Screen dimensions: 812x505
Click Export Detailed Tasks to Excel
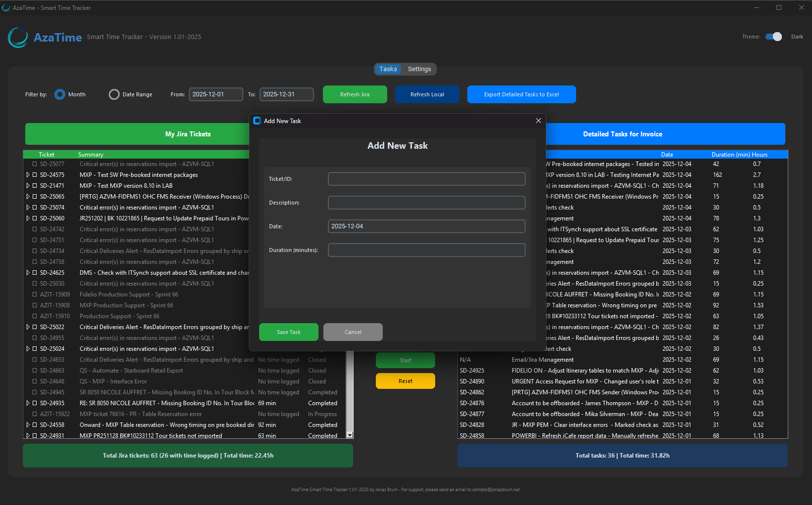click(521, 94)
